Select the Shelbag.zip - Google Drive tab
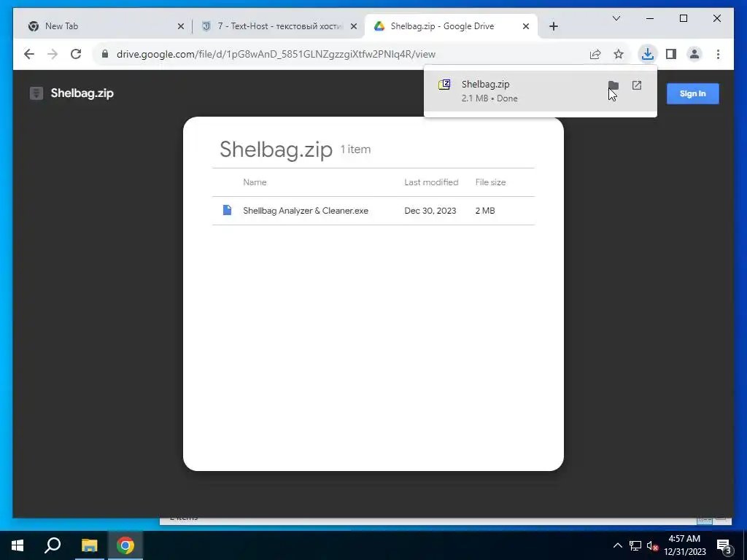This screenshot has width=747, height=560. [x=451, y=27]
